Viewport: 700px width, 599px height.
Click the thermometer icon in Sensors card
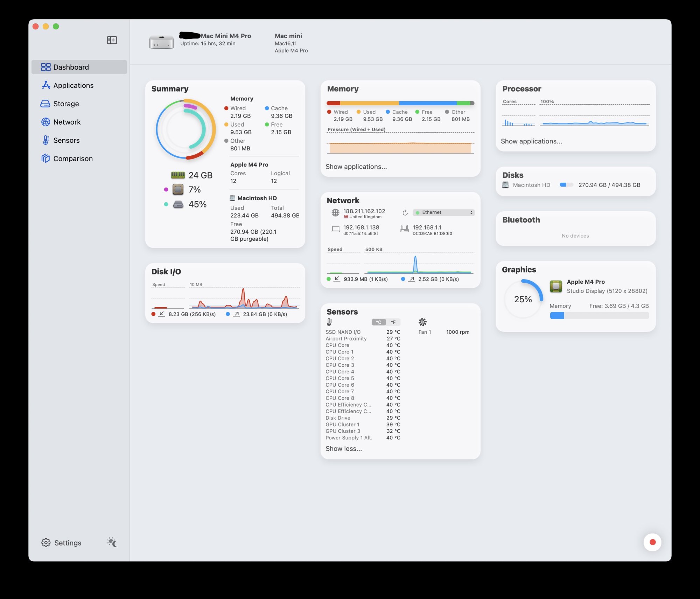point(329,322)
